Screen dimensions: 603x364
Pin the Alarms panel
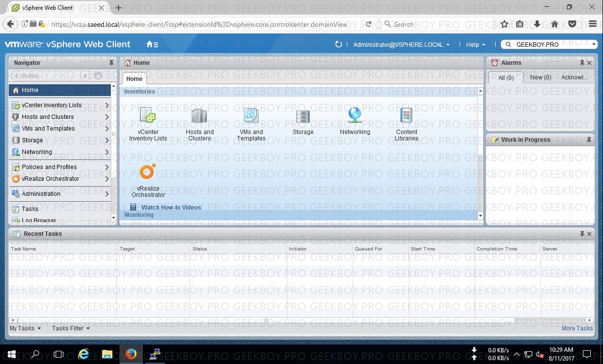[582, 63]
